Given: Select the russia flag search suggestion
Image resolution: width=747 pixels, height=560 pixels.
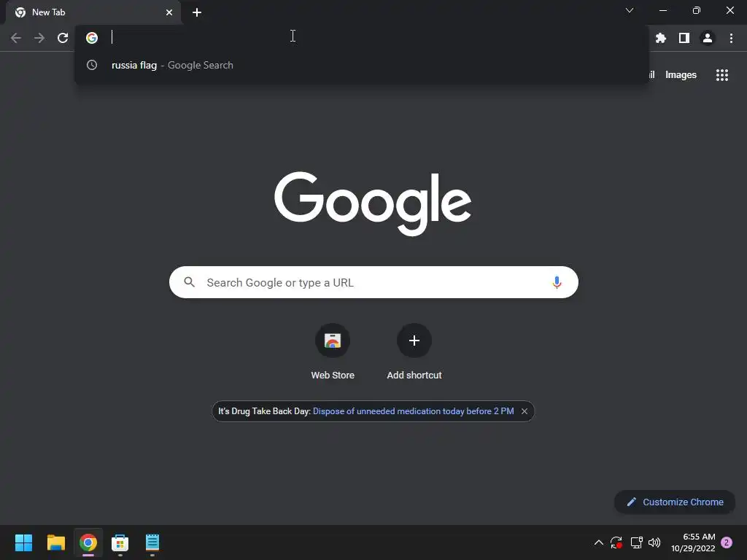Looking at the screenshot, I should point(361,65).
